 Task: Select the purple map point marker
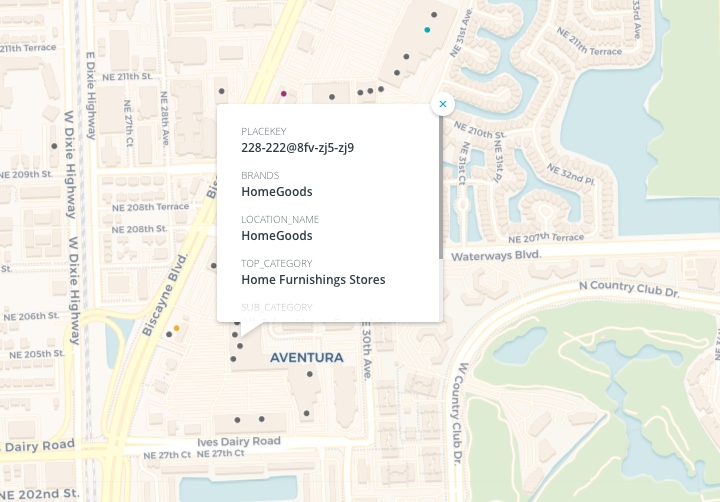coord(284,94)
